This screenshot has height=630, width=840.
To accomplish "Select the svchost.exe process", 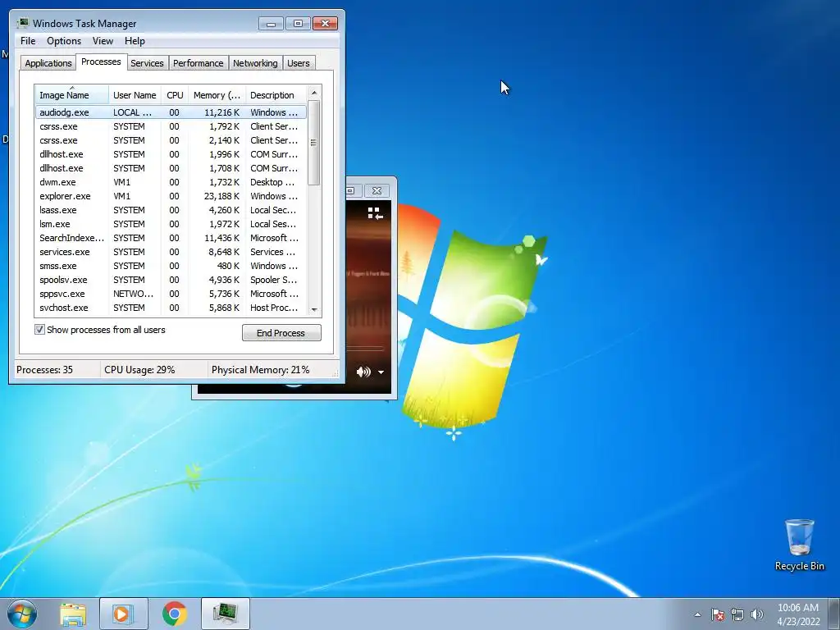I will point(171,308).
